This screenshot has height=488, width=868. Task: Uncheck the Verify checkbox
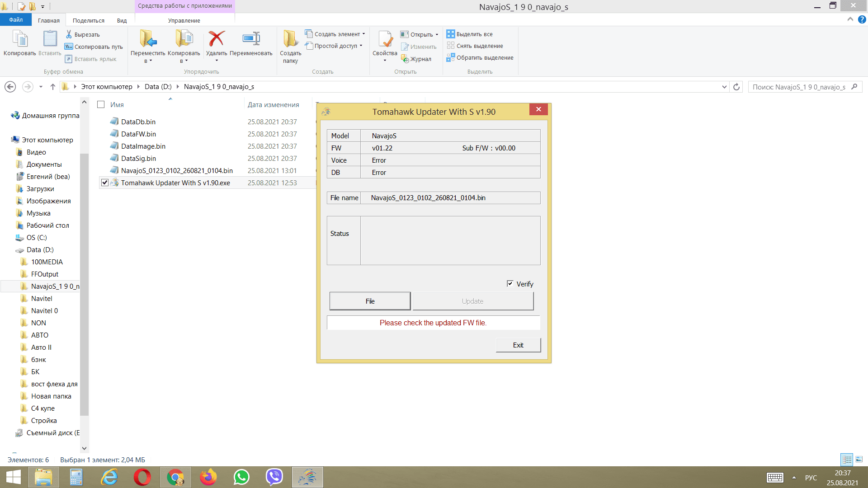[510, 284]
